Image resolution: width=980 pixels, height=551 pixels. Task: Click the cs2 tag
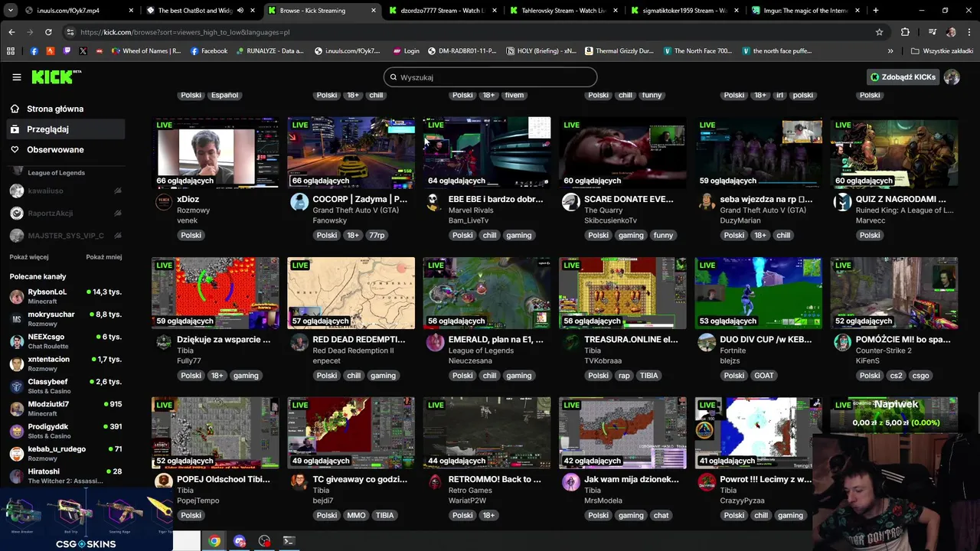[896, 375]
